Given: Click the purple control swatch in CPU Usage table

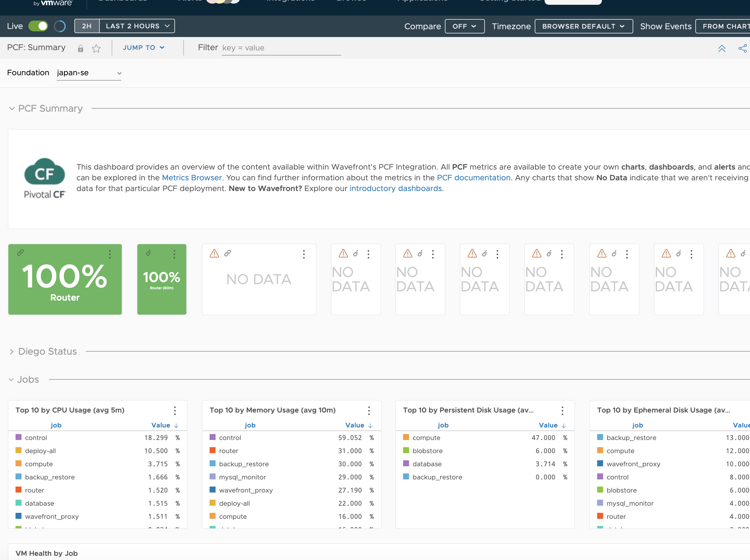Looking at the screenshot, I should coord(19,437).
